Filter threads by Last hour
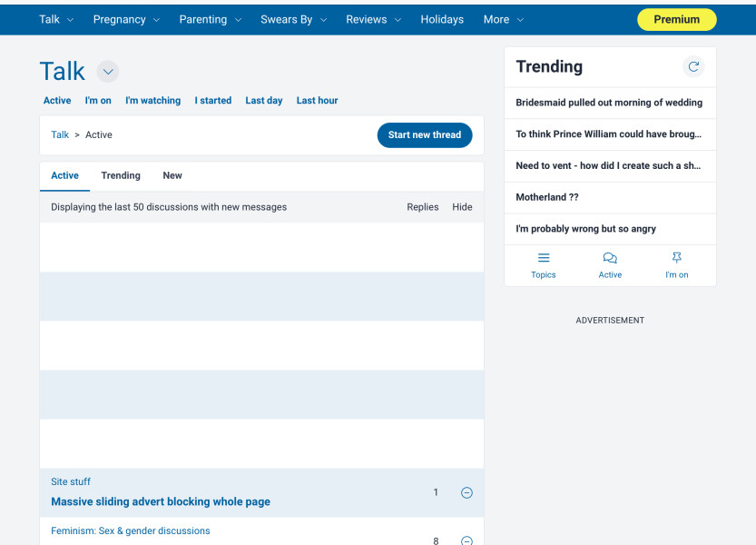Screen dimensions: 756x545 pos(317,101)
